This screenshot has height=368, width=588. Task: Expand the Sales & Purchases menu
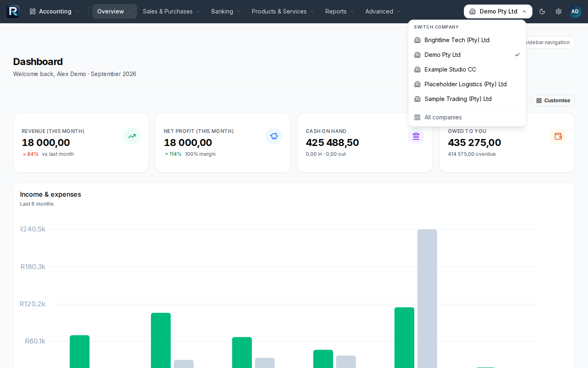pos(171,11)
